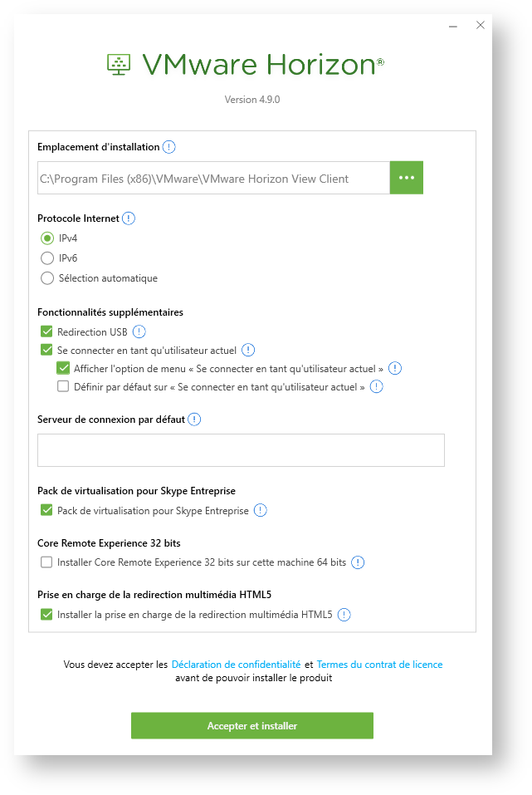Screen dimensions: 532x795
Task: Click the default connection server input field
Action: (x=241, y=450)
